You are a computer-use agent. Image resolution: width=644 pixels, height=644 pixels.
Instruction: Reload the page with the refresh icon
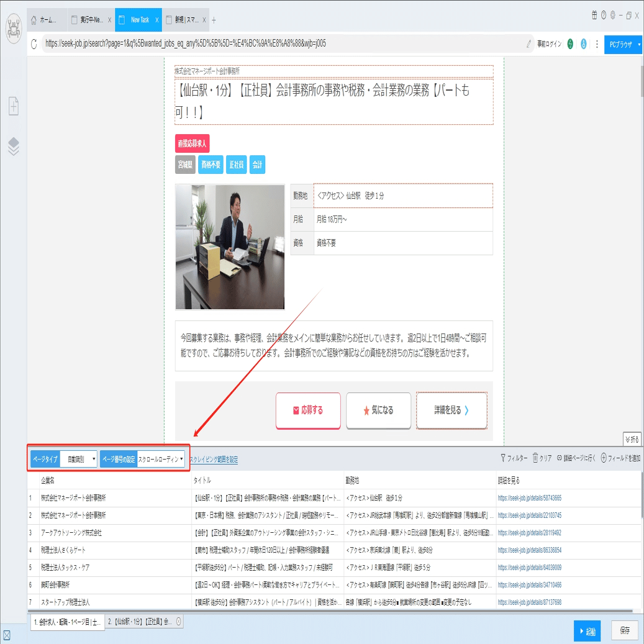click(34, 43)
